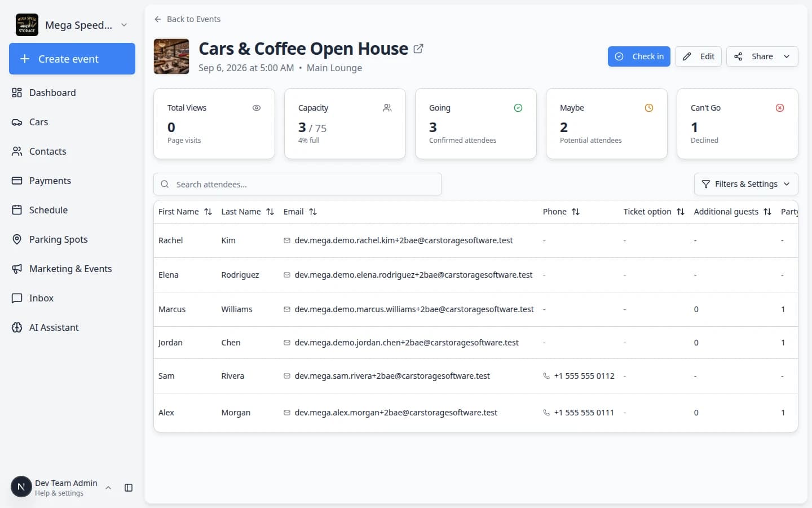Click phone number +1 555 555 0112
The image size is (812, 508).
tap(584, 376)
